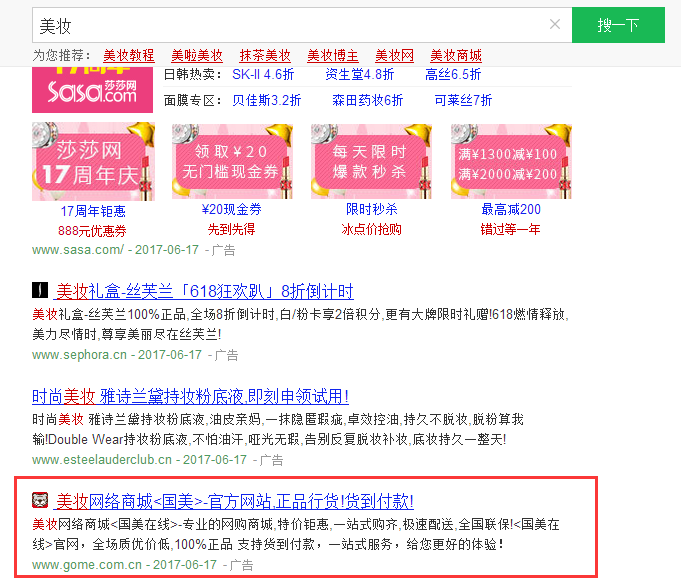Viewport: 681px width, 586px height.
Task: Open the 美妆博主 recommendation link
Action: (333, 56)
